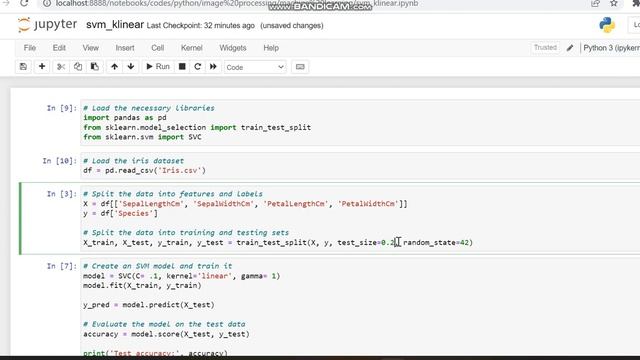Reload the page in the browser
Viewport: 640px width, 360px height.
[24, 3]
